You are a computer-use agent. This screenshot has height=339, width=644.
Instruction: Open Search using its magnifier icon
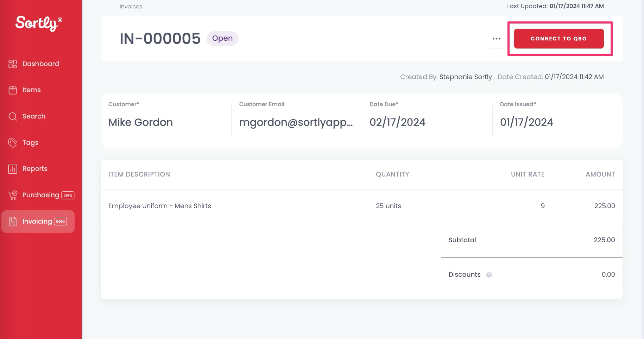13,116
